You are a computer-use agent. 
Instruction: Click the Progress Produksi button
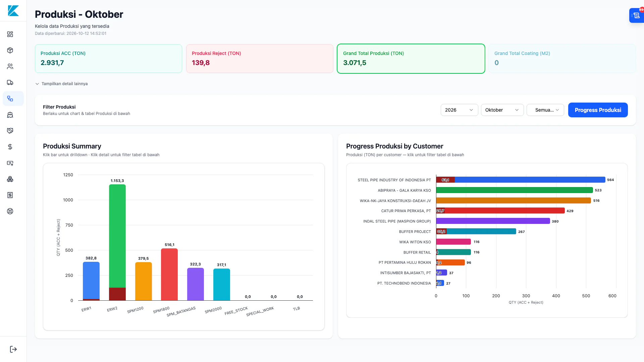click(x=598, y=110)
